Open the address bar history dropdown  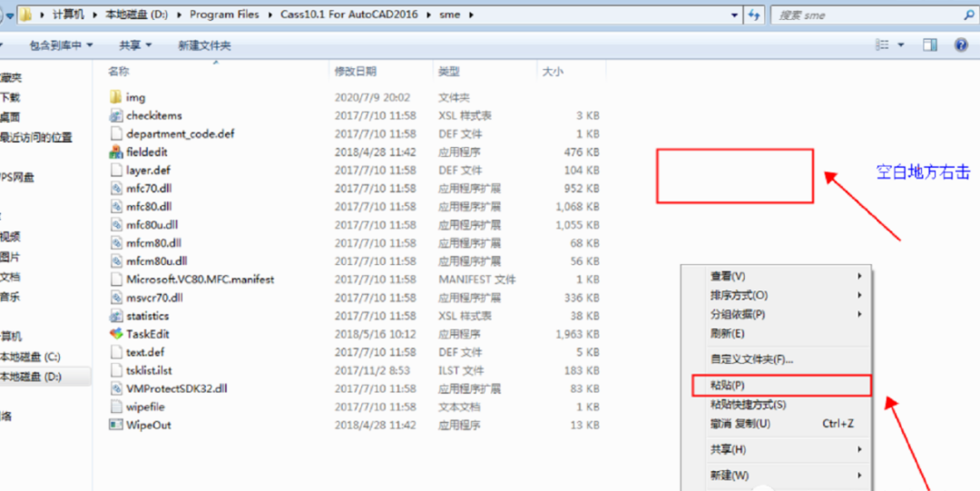735,15
